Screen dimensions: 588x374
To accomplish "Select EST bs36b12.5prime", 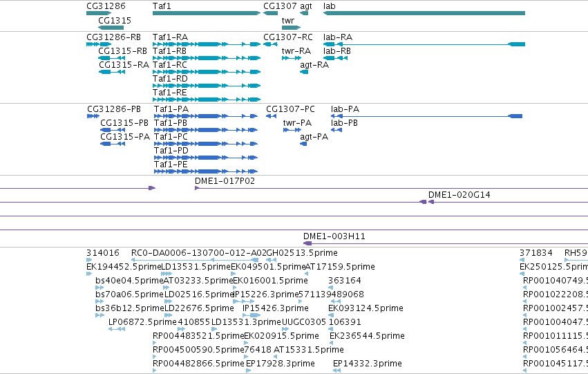I will tap(130, 308).
